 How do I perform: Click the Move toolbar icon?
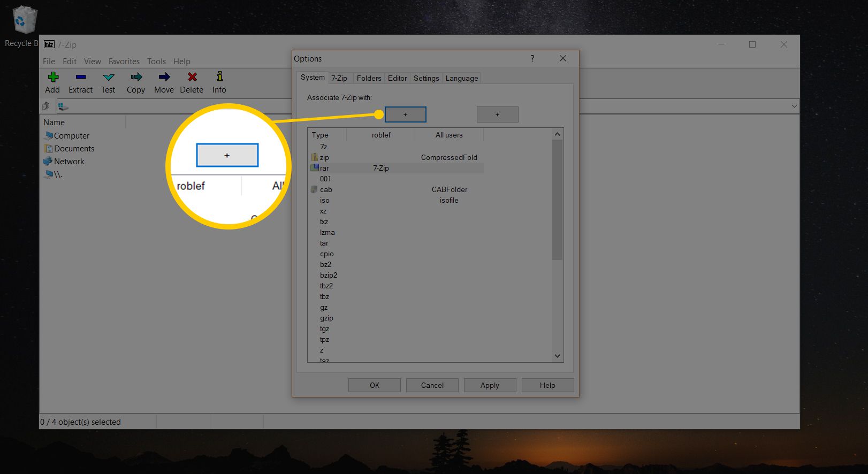(164, 77)
